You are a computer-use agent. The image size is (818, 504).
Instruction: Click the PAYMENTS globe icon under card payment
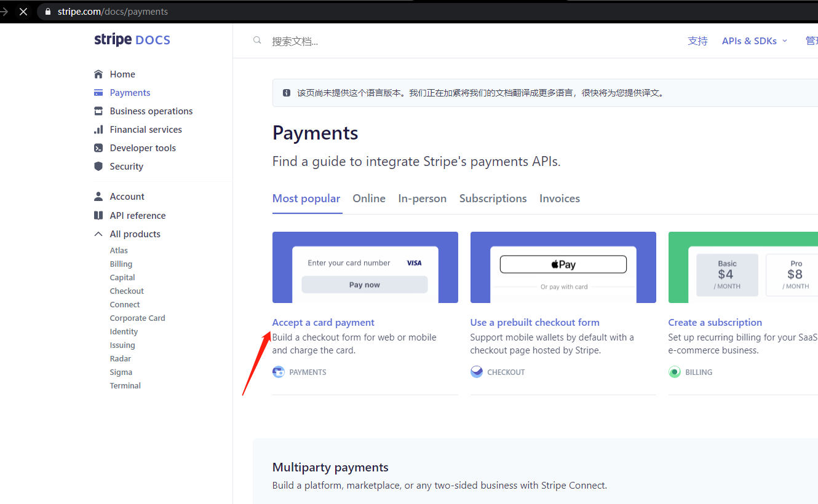click(x=279, y=372)
